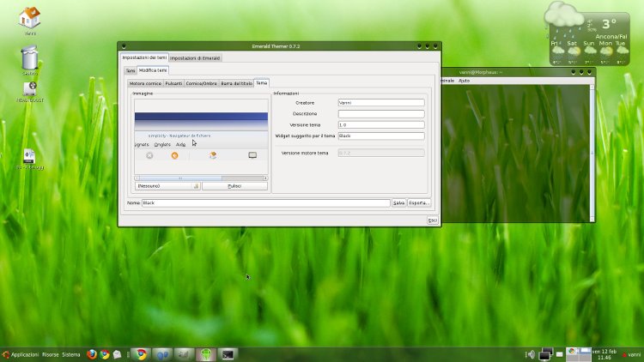Focus the Versione tema input field

pyautogui.click(x=381, y=124)
